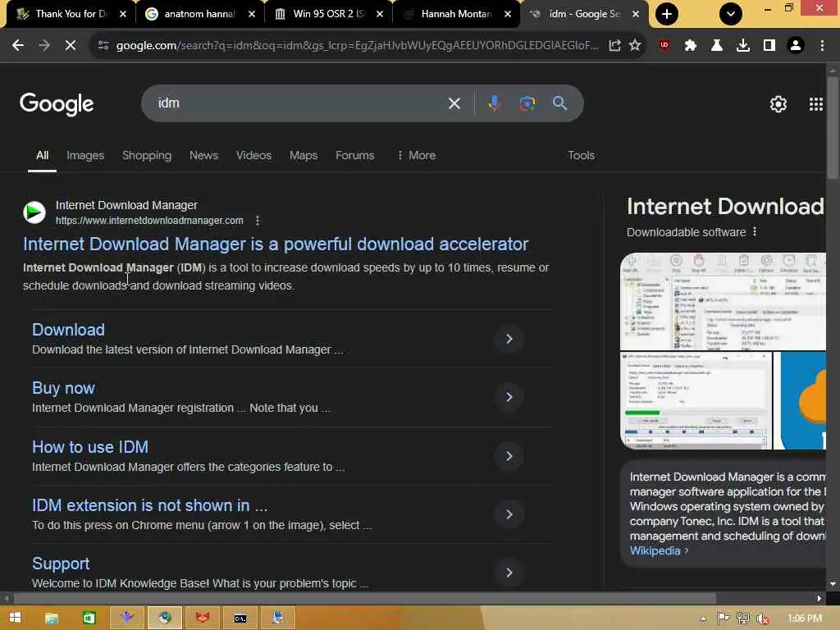This screenshot has height=630, width=840.
Task: Click the magnifier search button
Action: (559, 103)
